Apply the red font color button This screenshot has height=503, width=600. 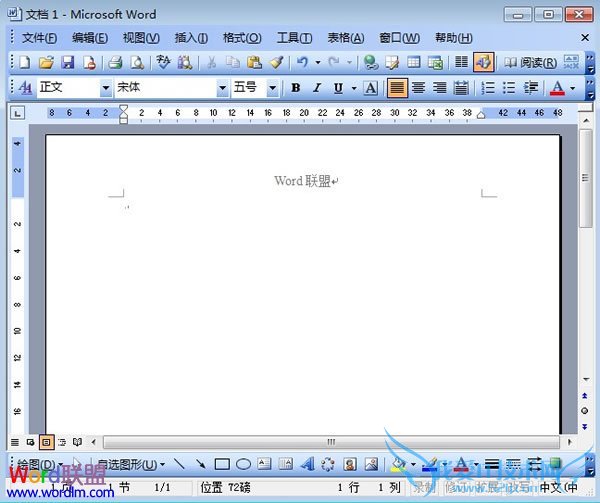557,88
